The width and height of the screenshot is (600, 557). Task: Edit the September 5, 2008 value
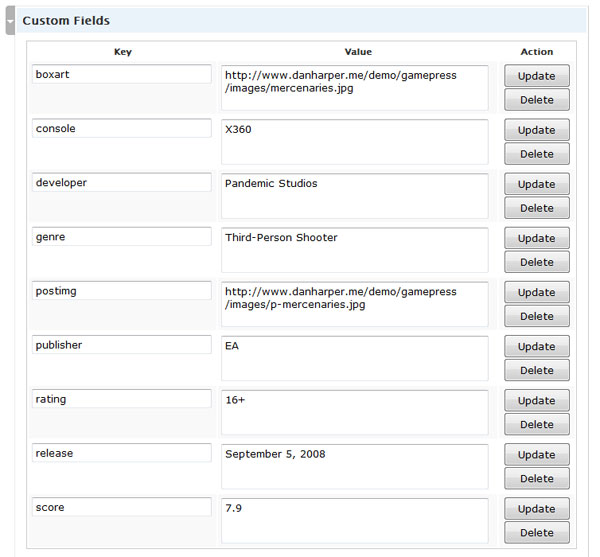coord(355,467)
